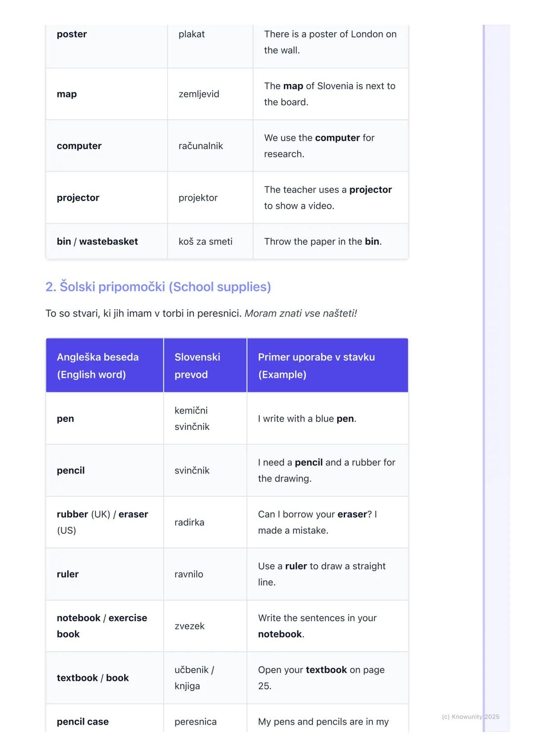Click the 'textbook / book' entry
Viewport: 534px width, 756px height.
[x=93, y=678]
